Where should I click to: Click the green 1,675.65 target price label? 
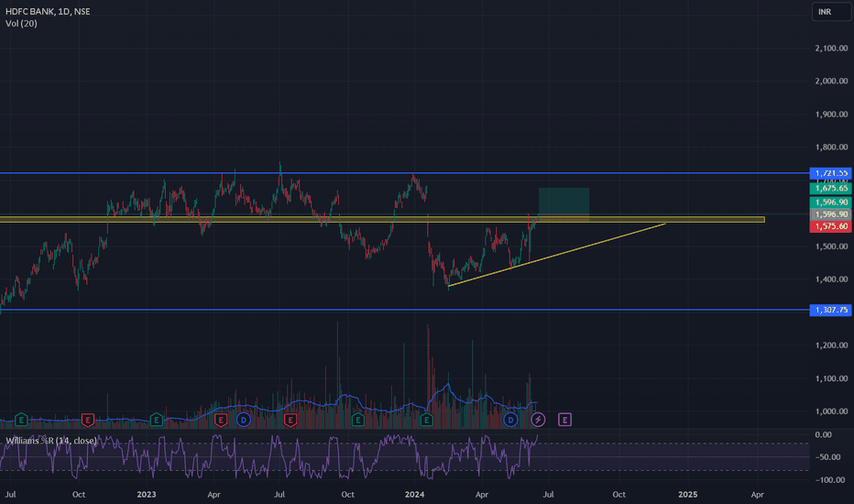830,188
